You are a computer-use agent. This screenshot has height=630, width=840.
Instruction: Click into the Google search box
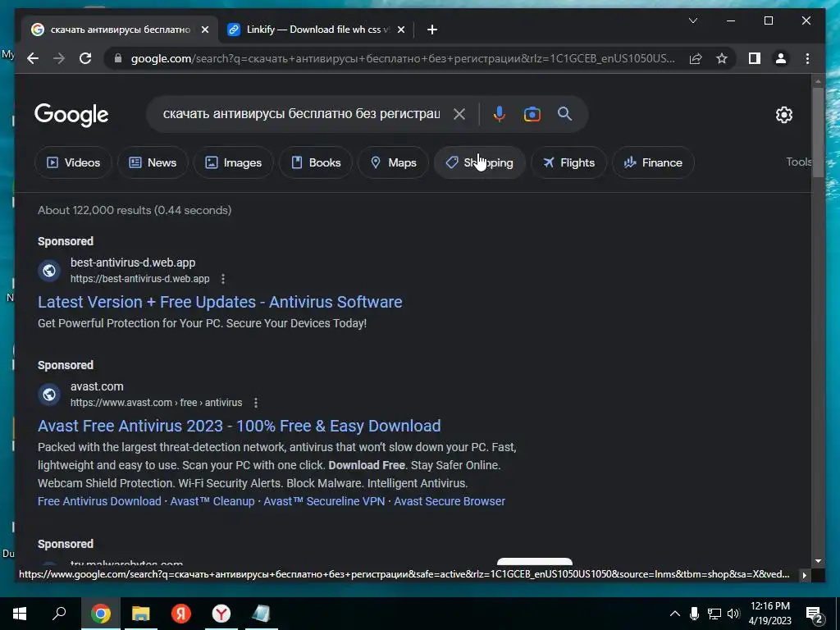click(301, 114)
